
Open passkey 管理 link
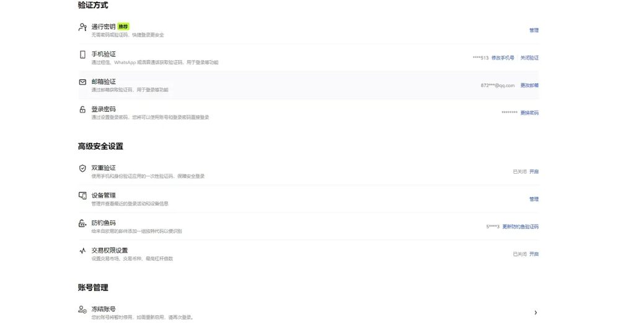534,30
